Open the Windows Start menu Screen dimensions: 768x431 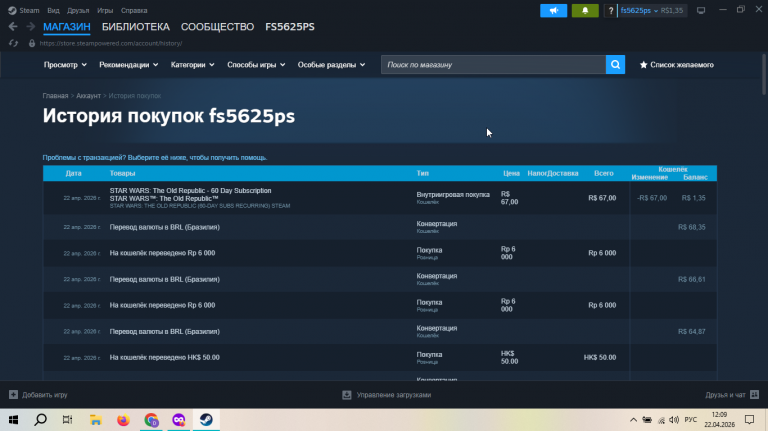[x=13, y=420]
